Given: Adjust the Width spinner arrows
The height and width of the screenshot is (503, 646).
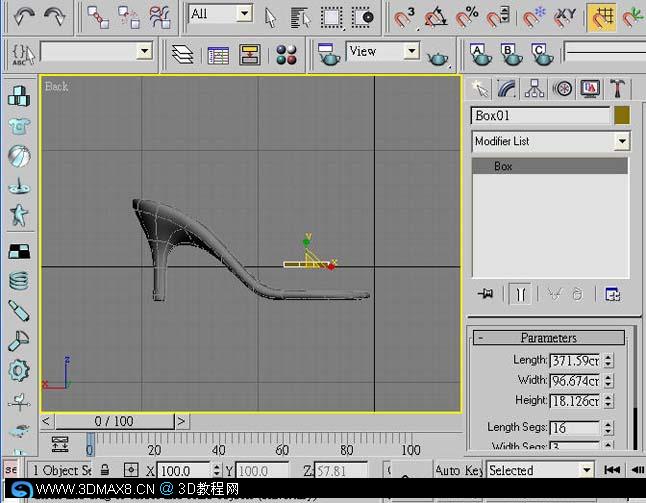Looking at the screenshot, I should click(608, 381).
